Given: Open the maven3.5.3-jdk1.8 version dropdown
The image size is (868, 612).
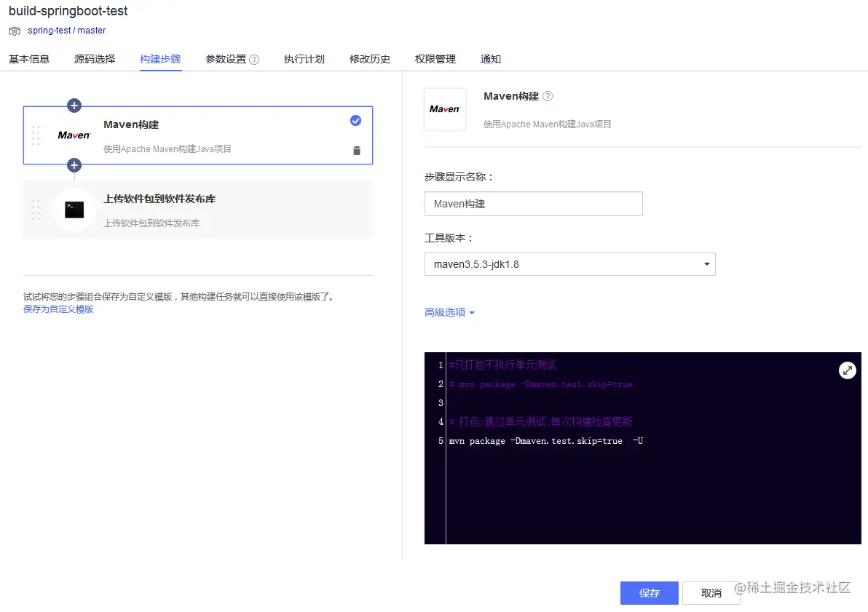Looking at the screenshot, I should (x=570, y=264).
